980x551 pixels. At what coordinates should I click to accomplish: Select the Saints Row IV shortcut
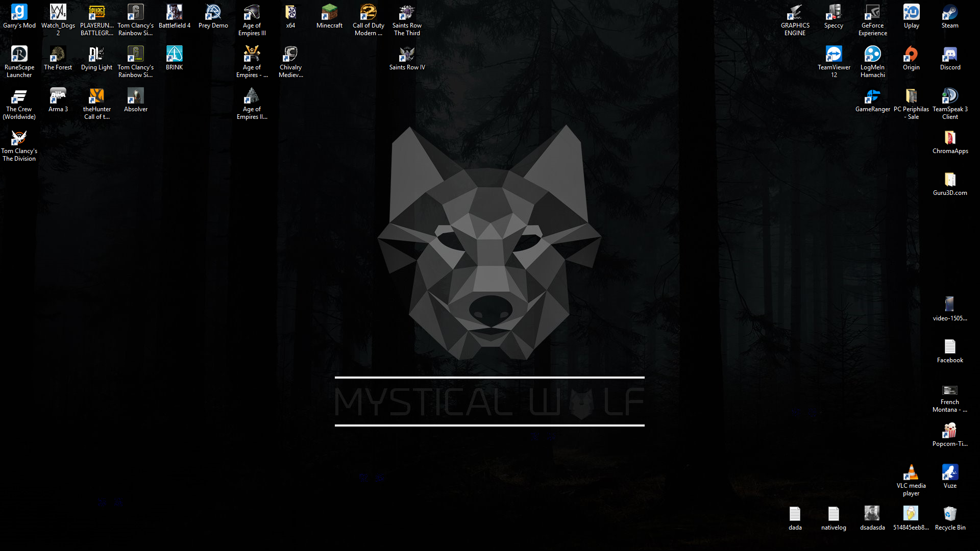pos(407,54)
